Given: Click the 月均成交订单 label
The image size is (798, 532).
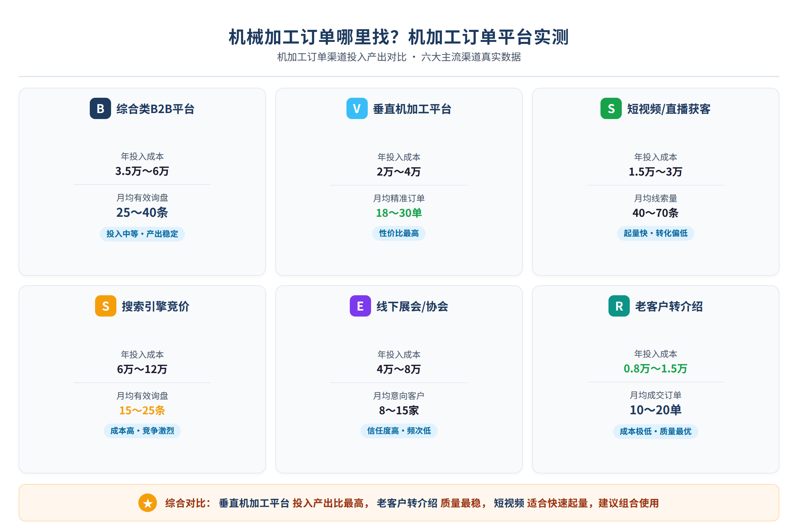Looking at the screenshot, I should (655, 395).
